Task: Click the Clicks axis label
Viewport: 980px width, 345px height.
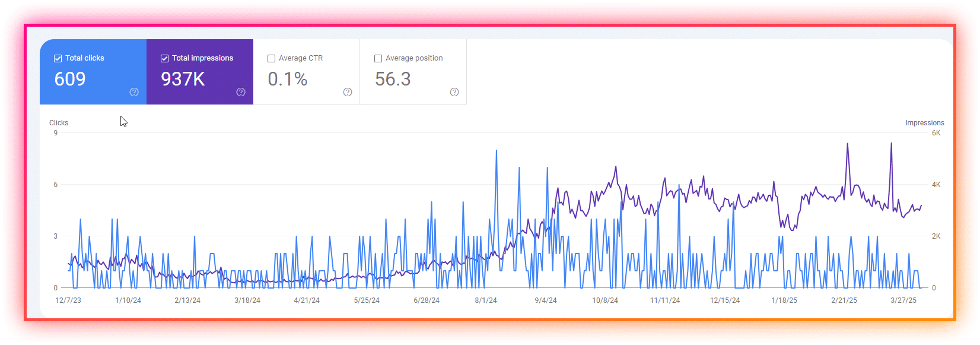Action: tap(59, 123)
